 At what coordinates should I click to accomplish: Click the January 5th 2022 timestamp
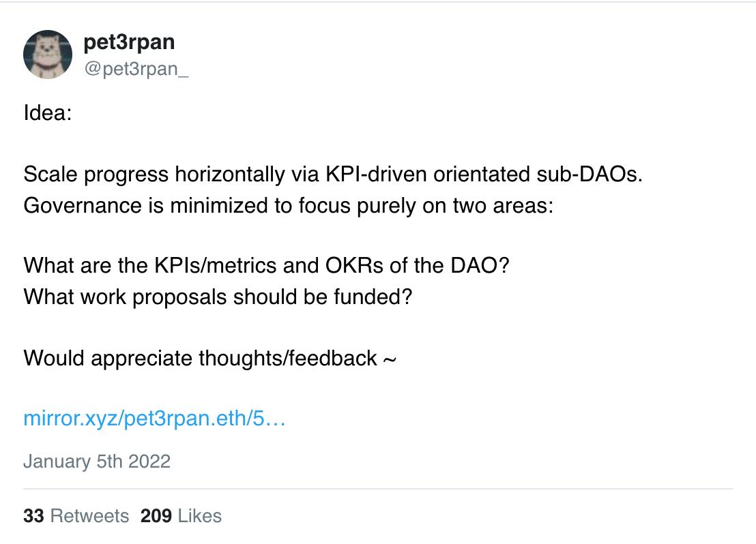point(97,461)
